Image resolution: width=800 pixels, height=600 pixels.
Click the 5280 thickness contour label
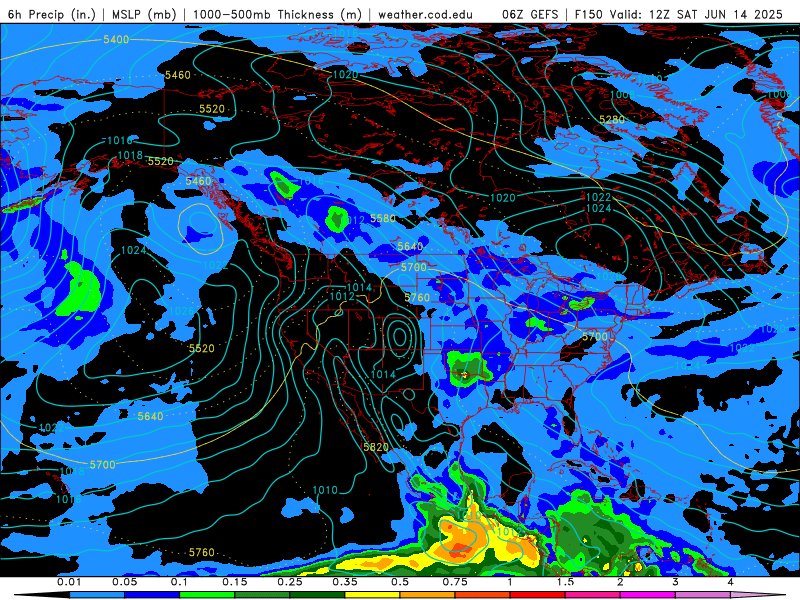(612, 119)
